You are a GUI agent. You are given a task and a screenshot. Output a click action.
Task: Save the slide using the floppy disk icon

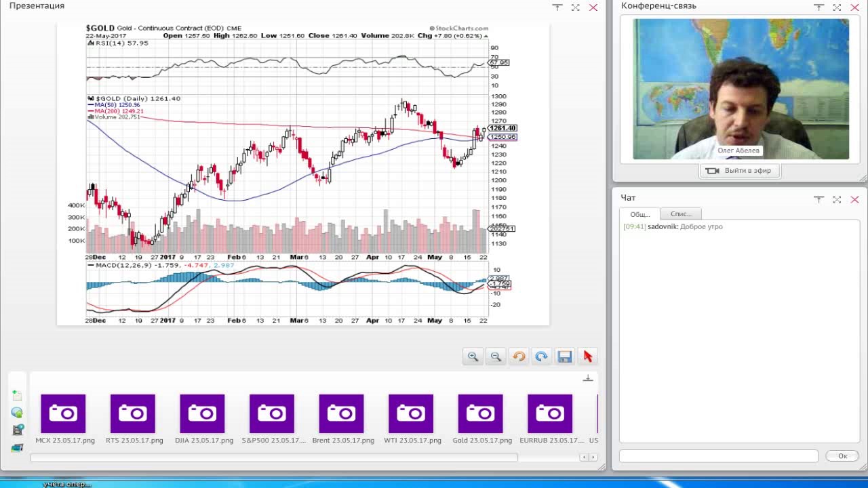point(564,357)
